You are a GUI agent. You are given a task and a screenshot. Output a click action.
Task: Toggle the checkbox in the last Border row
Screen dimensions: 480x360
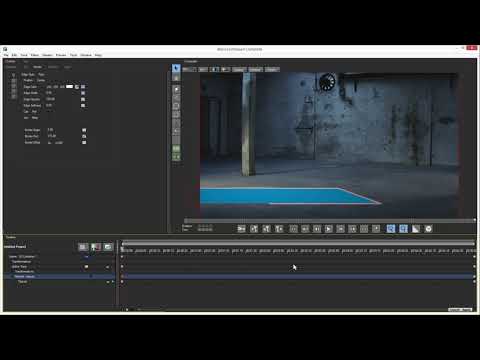pyautogui.click(x=84, y=143)
